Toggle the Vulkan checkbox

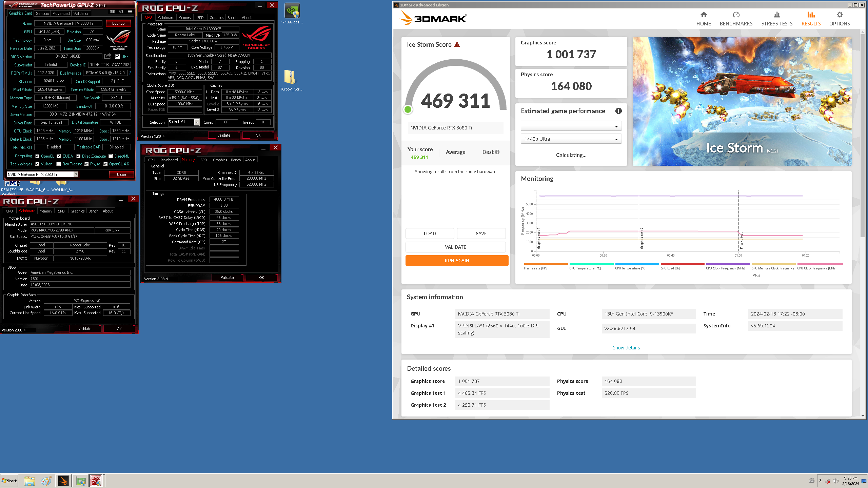click(x=37, y=164)
